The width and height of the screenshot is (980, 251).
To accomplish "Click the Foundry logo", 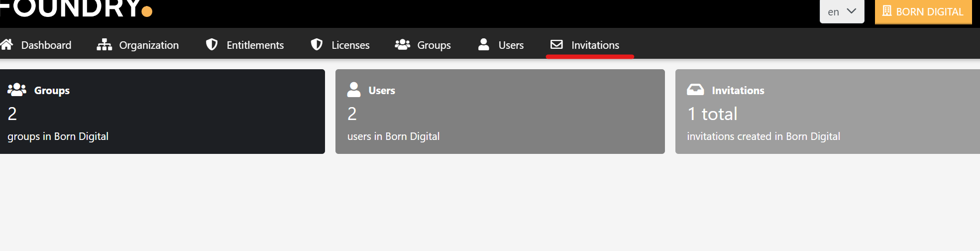I will (76, 8).
